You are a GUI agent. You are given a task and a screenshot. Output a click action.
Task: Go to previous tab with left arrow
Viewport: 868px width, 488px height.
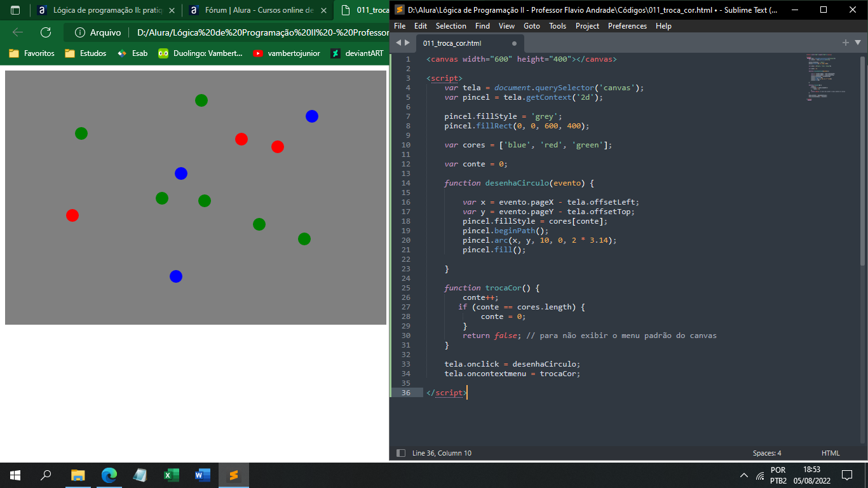coord(398,43)
